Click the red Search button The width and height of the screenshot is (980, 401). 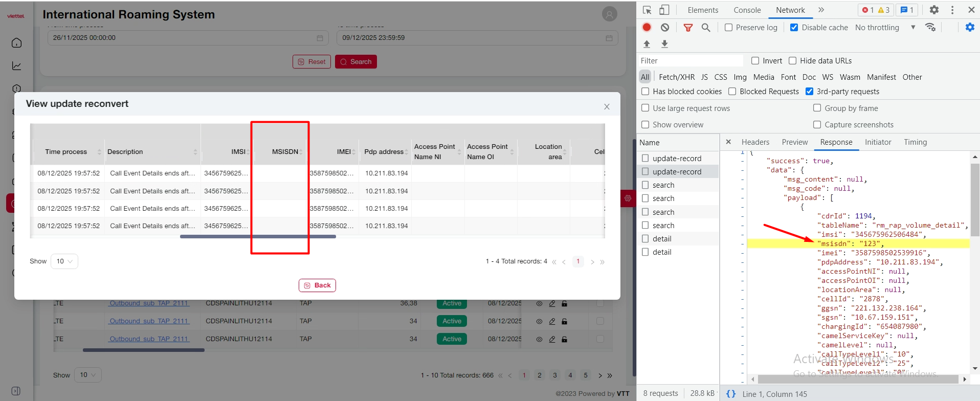(x=356, y=62)
